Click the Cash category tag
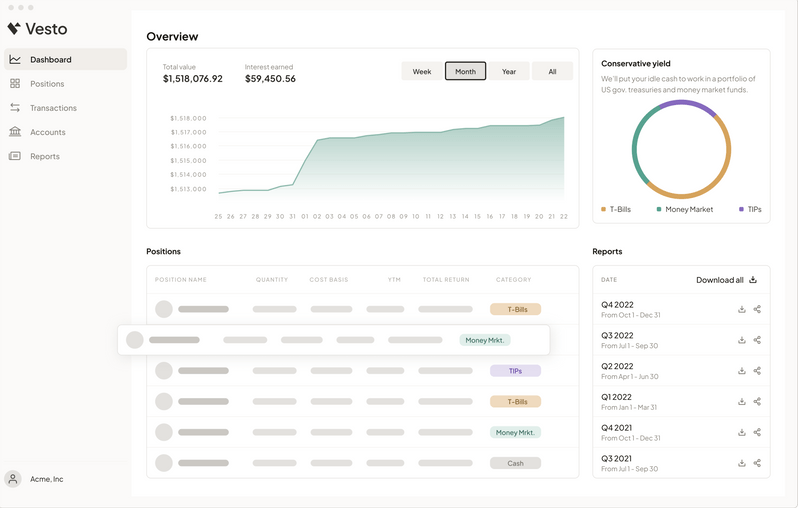This screenshot has width=798, height=508. [x=515, y=463]
